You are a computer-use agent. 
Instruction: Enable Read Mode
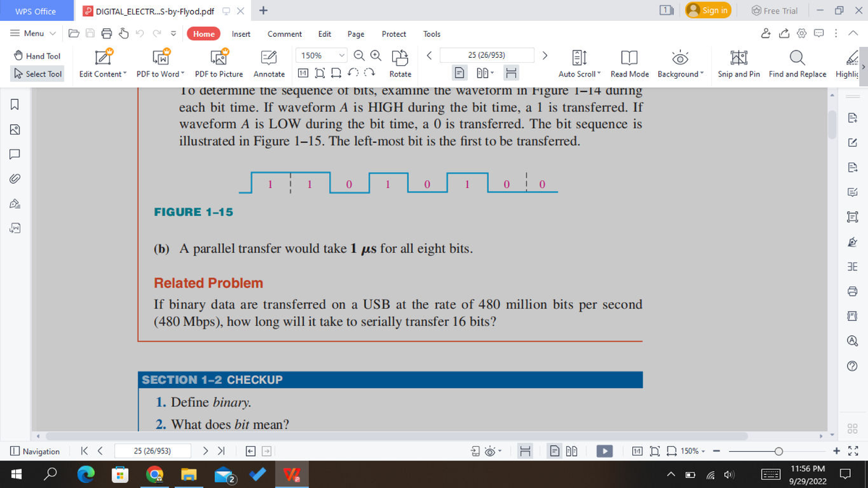click(629, 64)
